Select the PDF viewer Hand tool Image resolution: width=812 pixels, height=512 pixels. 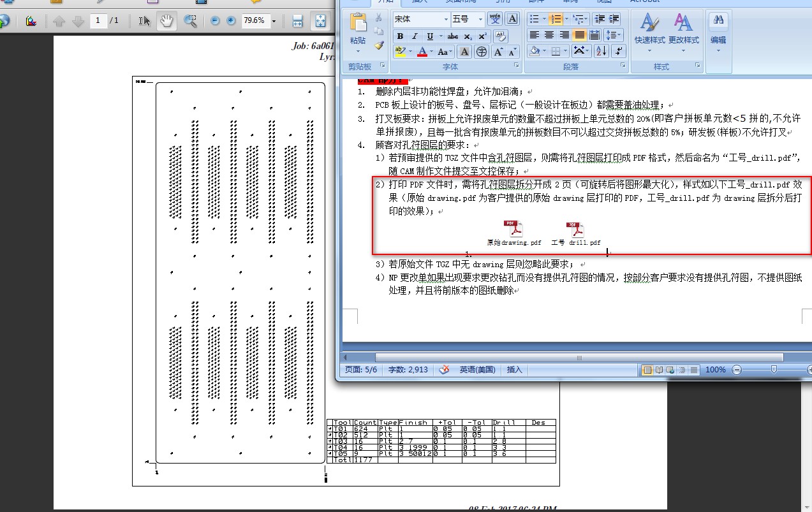166,21
